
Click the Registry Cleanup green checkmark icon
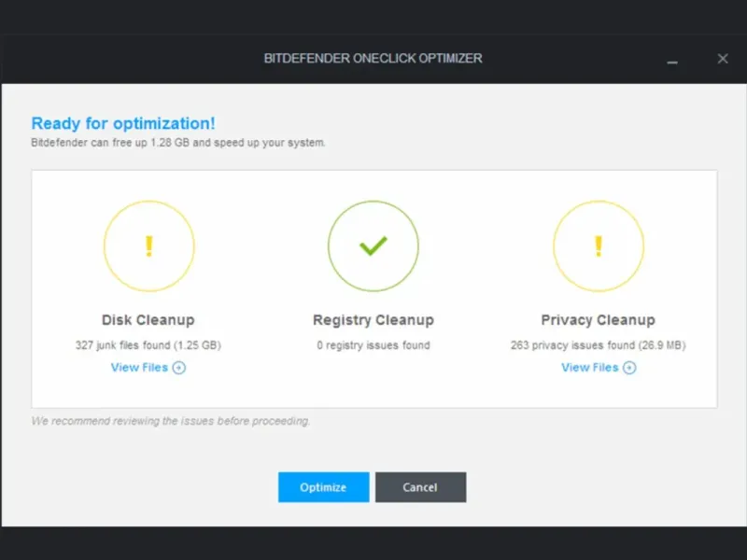tap(373, 246)
